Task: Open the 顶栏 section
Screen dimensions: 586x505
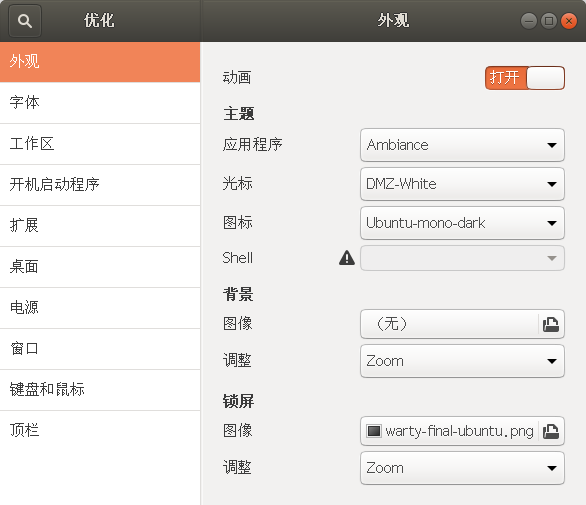Action: [100, 431]
